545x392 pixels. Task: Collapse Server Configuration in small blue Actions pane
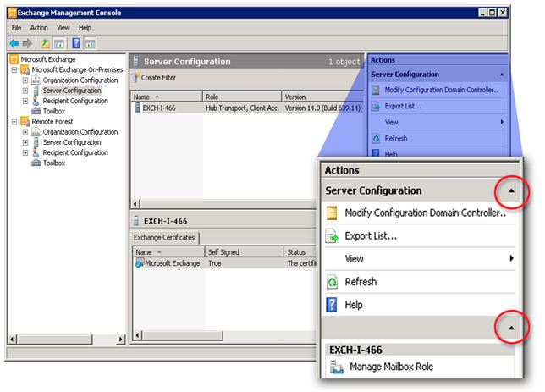point(502,75)
